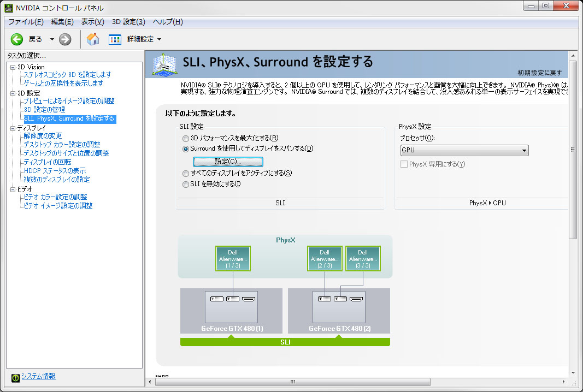
Task: Click the green SLI bridge bar
Action: click(x=285, y=342)
